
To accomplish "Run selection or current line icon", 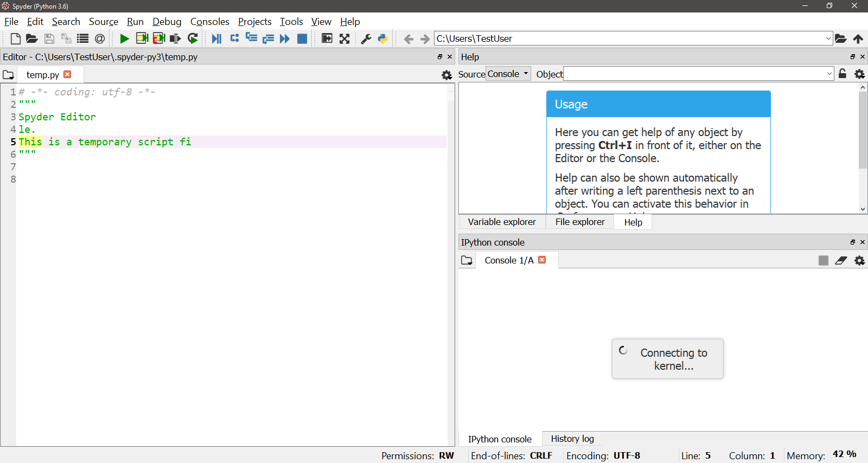I will pyautogui.click(x=175, y=38).
